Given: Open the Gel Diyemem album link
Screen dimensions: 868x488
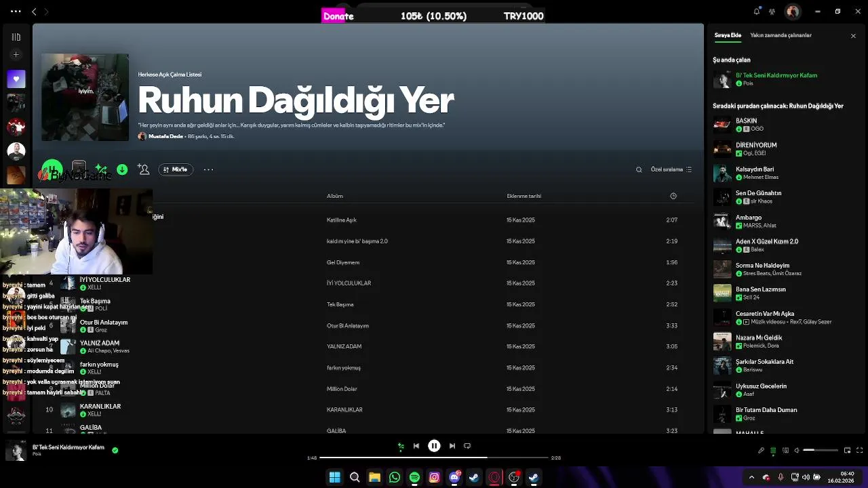Looking at the screenshot, I should click(343, 262).
